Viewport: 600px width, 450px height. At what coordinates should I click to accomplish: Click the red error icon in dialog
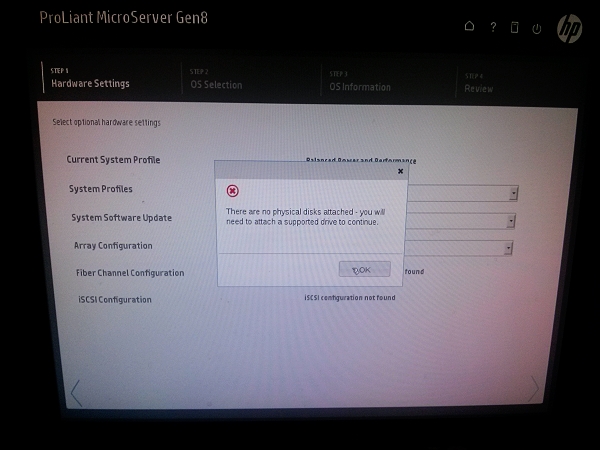click(x=233, y=191)
